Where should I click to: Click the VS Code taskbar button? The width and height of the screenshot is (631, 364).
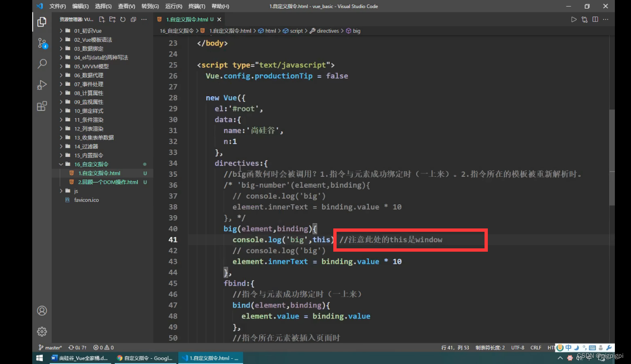[210, 358]
